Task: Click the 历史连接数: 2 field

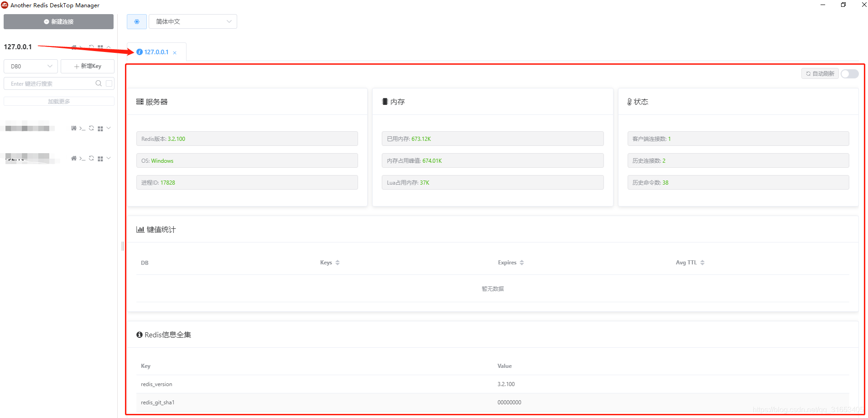Action: (x=738, y=160)
